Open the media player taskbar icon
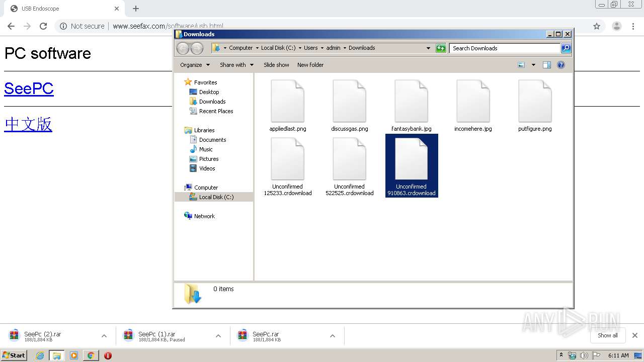644x362 pixels. 74,355
